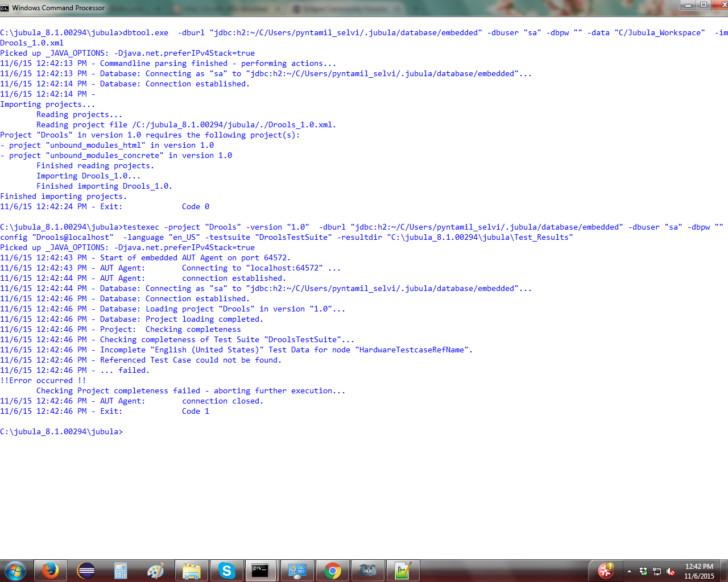Click the Command Prompt taskbar button
Viewport: 728px width, 582px height.
tap(262, 571)
